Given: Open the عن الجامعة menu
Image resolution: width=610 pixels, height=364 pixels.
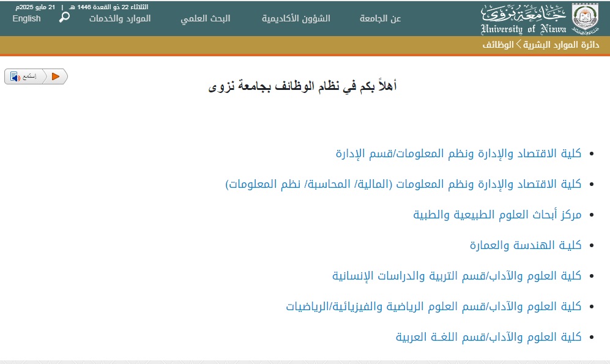Looking at the screenshot, I should point(380,18).
